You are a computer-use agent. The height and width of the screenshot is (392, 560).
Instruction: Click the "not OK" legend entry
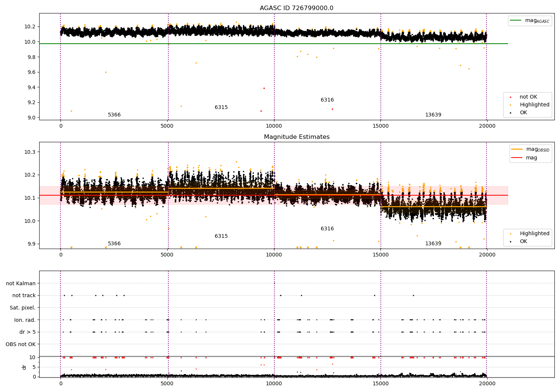click(528, 97)
